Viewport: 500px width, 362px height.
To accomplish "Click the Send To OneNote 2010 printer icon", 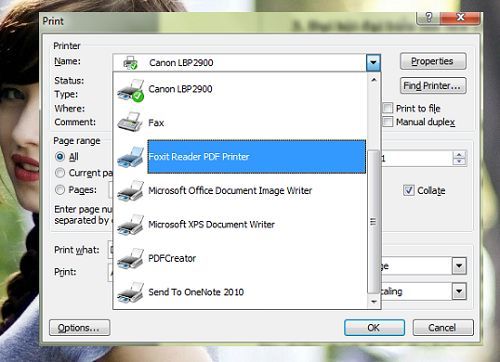I will [x=130, y=292].
